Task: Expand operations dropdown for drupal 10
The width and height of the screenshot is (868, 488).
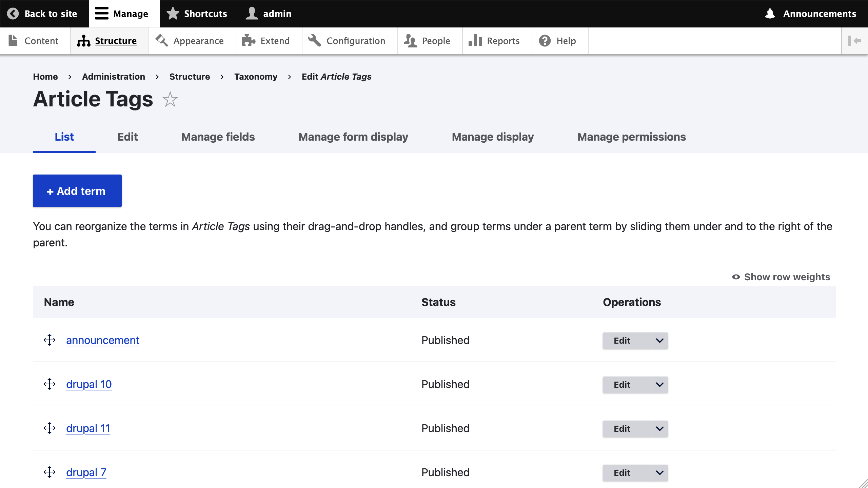Action: click(x=659, y=384)
